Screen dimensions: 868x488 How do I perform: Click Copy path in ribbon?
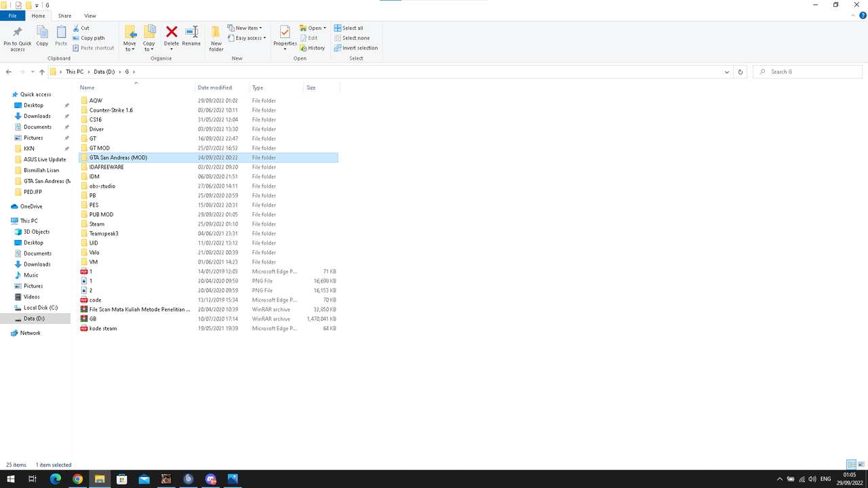pos(88,38)
